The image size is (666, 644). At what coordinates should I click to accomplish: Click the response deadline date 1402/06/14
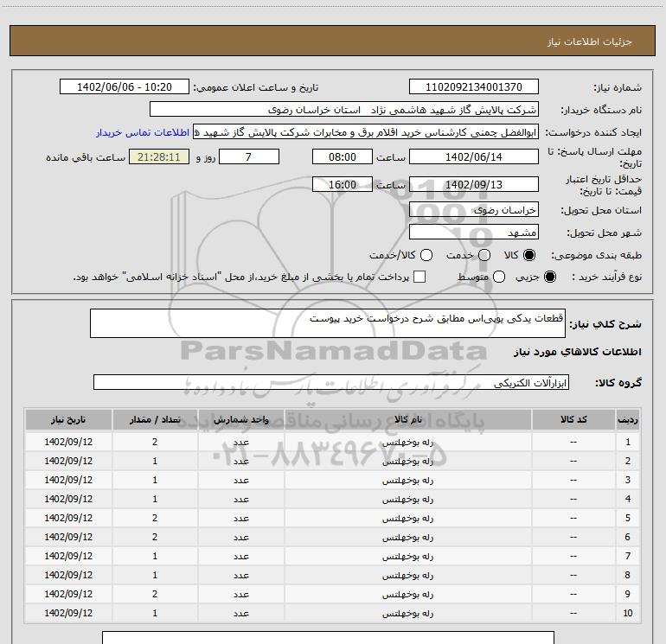tap(473, 157)
